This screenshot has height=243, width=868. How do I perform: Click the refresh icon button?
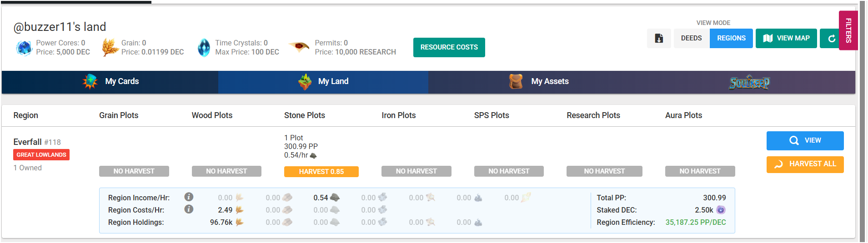point(831,39)
